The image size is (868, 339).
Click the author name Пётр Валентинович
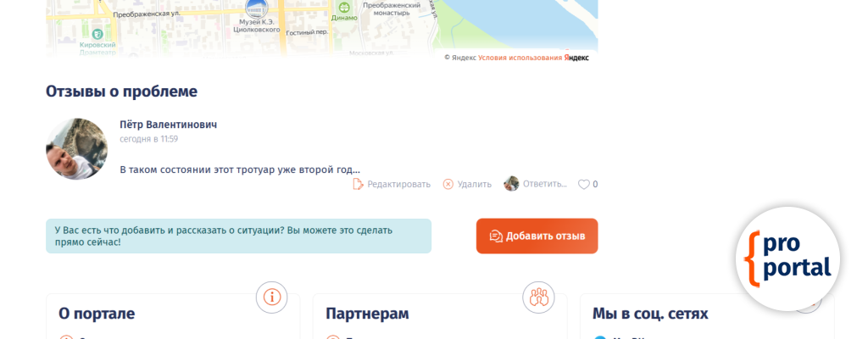(x=169, y=125)
